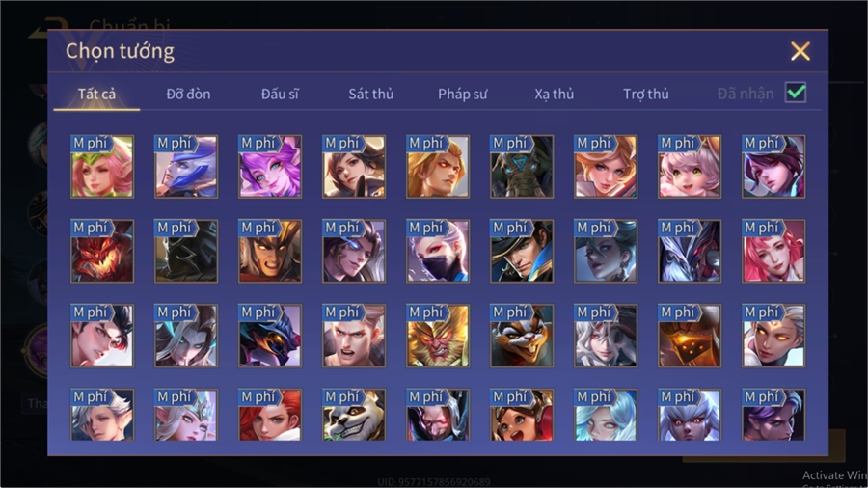868x488 pixels.
Task: Select the Tất cả tab
Action: point(96,95)
